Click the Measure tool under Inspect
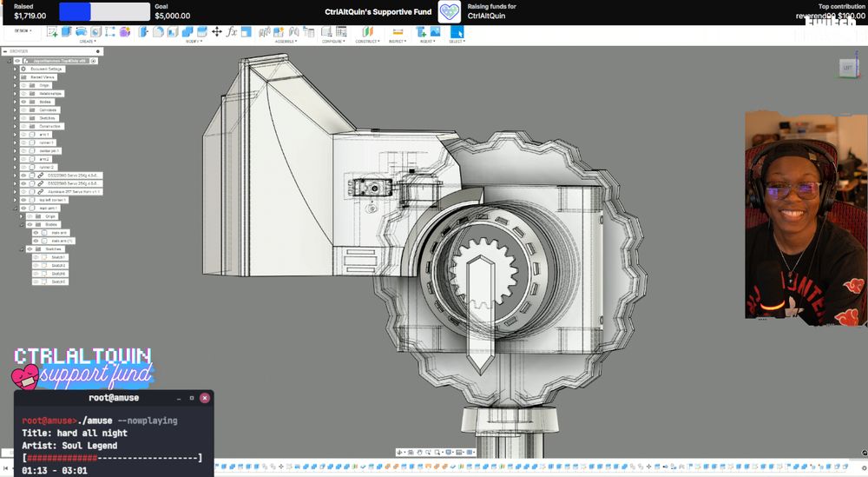The height and width of the screenshot is (477, 868). click(x=398, y=32)
